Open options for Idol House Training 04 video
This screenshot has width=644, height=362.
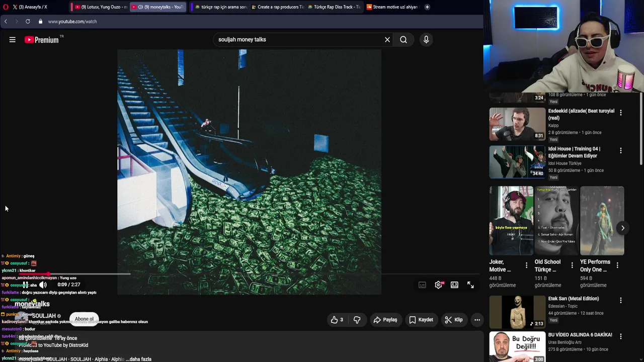(x=621, y=150)
